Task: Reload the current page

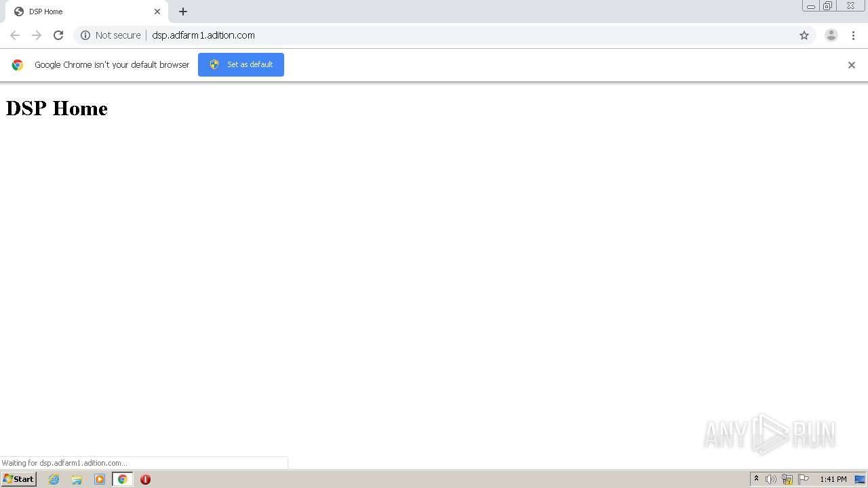Action: point(58,35)
